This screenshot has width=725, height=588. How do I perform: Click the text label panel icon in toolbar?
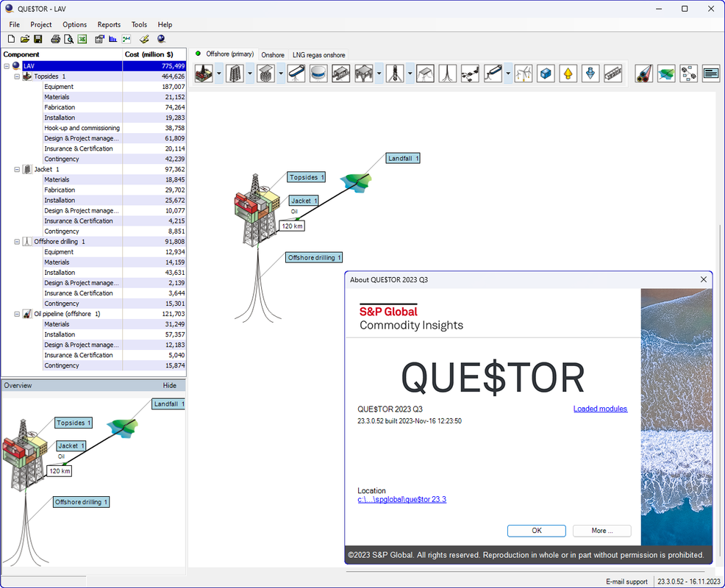pyautogui.click(x=711, y=73)
